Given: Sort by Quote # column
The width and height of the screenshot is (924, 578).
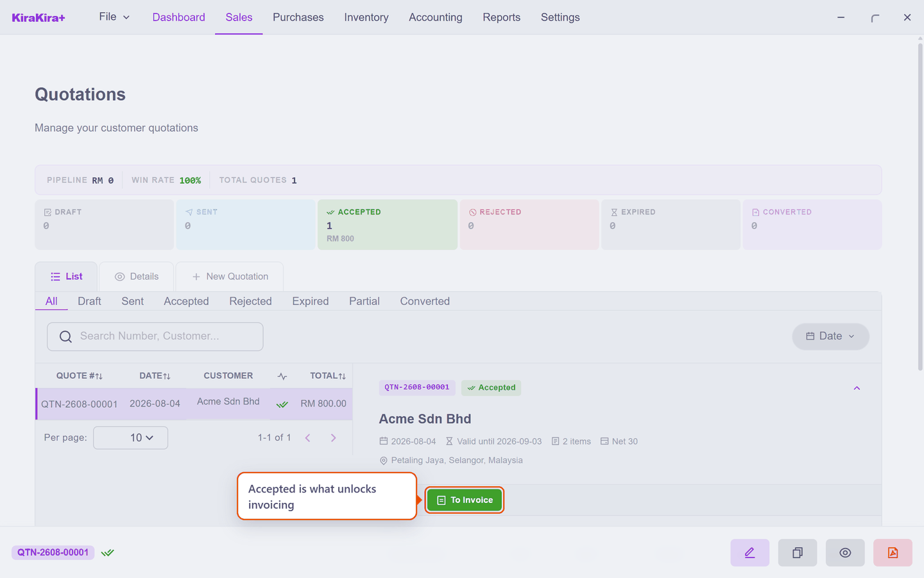Looking at the screenshot, I should pos(80,376).
